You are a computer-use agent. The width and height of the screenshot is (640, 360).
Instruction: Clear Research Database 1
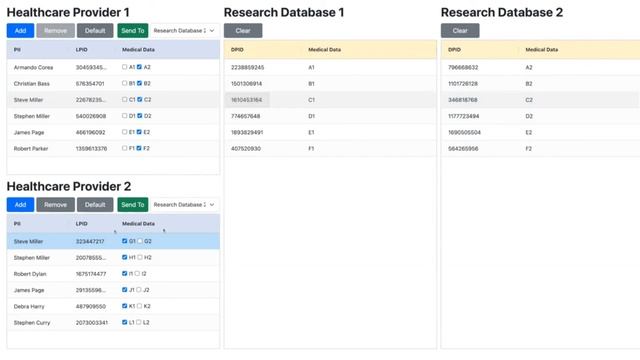pos(243,31)
